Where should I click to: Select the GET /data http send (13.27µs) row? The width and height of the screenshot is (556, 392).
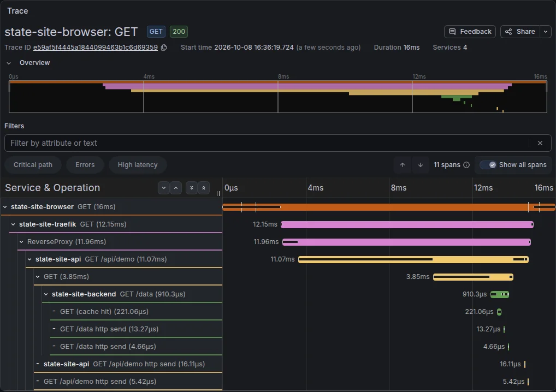(x=136, y=329)
